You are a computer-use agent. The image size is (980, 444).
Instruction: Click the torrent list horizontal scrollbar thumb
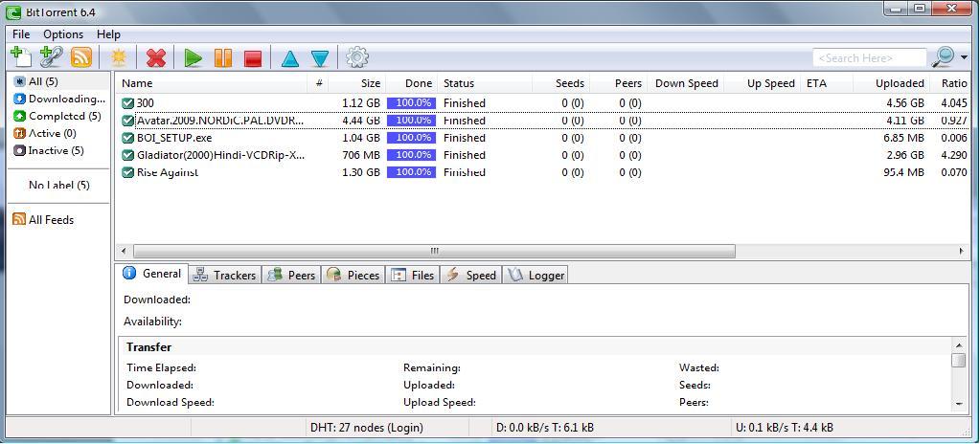(x=434, y=251)
